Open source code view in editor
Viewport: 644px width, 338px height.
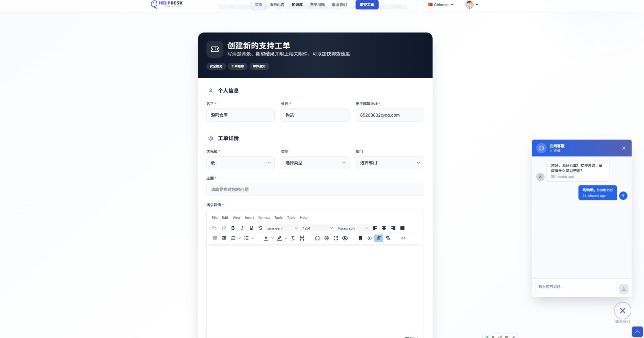[x=404, y=238]
